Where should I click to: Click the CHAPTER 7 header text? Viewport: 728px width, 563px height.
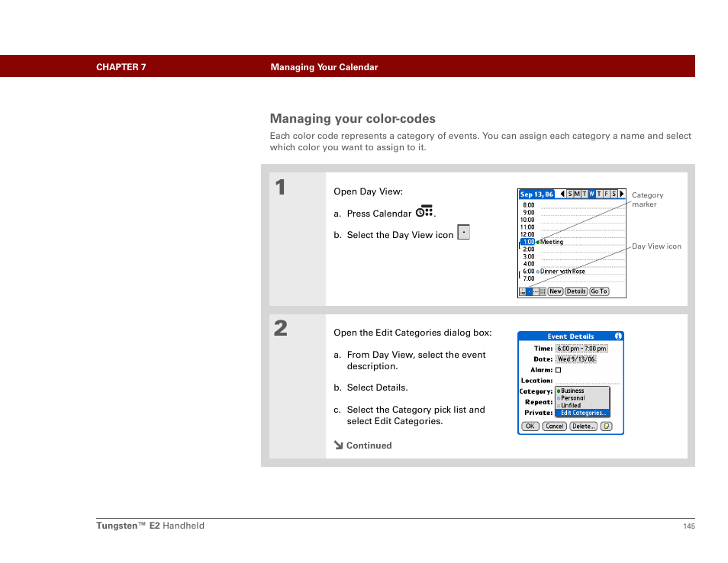[121, 67]
